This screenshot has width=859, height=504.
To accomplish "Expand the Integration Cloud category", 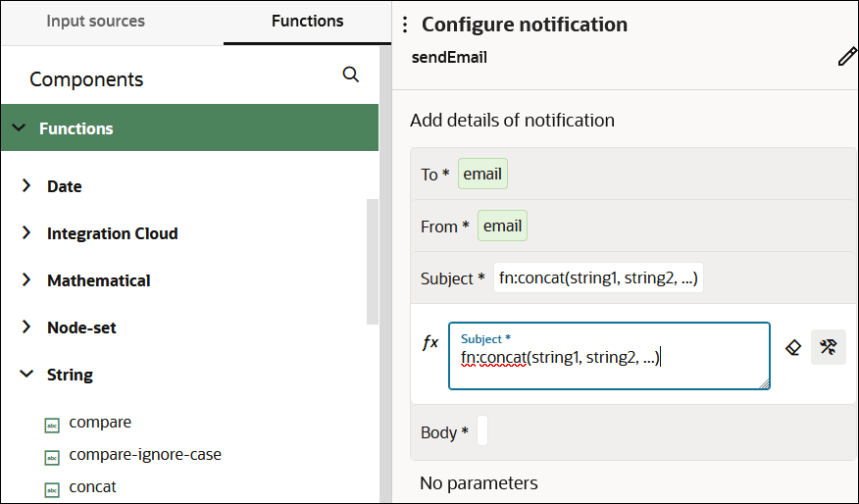I will 26,233.
